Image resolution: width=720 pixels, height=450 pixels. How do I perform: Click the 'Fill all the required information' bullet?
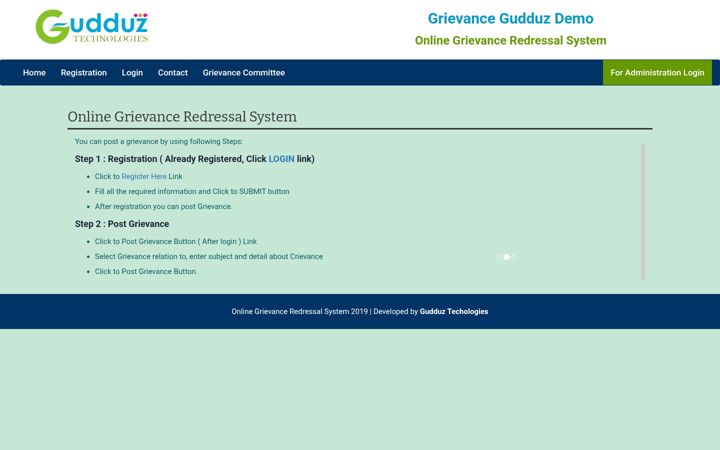(192, 191)
